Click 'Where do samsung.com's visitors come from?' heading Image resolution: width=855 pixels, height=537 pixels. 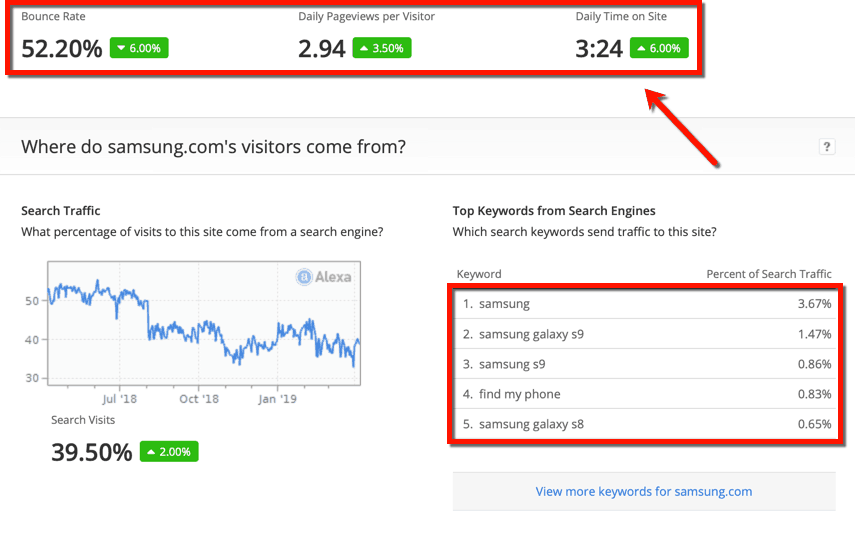(x=213, y=147)
